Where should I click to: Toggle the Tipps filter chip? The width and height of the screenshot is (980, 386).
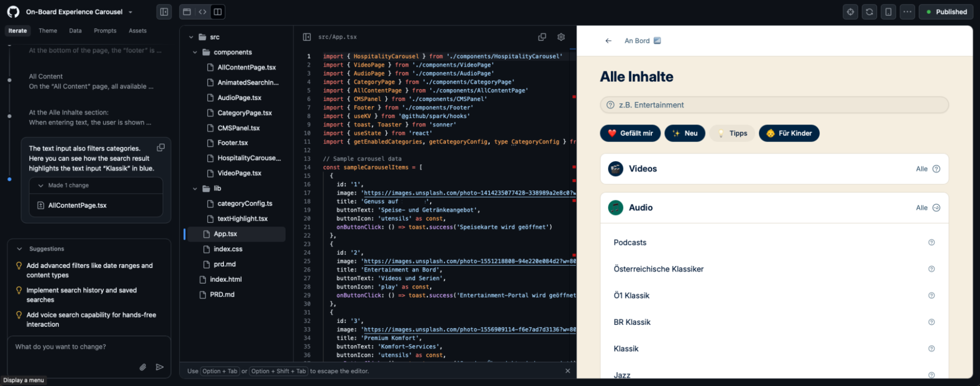[x=732, y=133]
